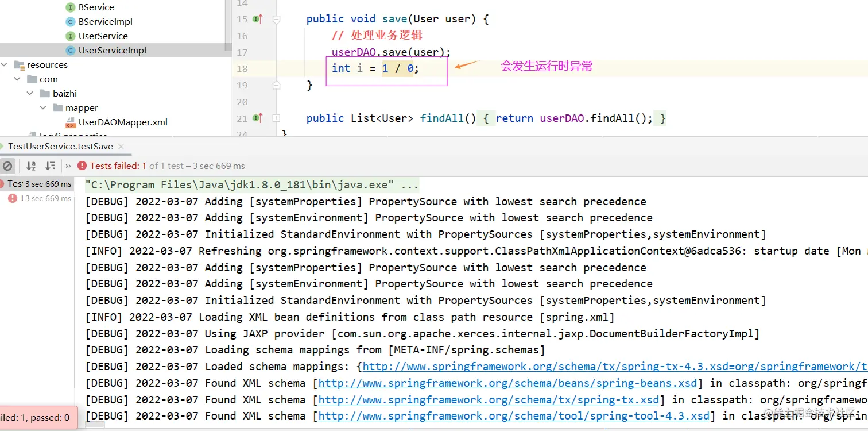868x431 pixels.
Task: Open the spring-tool-4.3.xsd link
Action: (x=514, y=416)
